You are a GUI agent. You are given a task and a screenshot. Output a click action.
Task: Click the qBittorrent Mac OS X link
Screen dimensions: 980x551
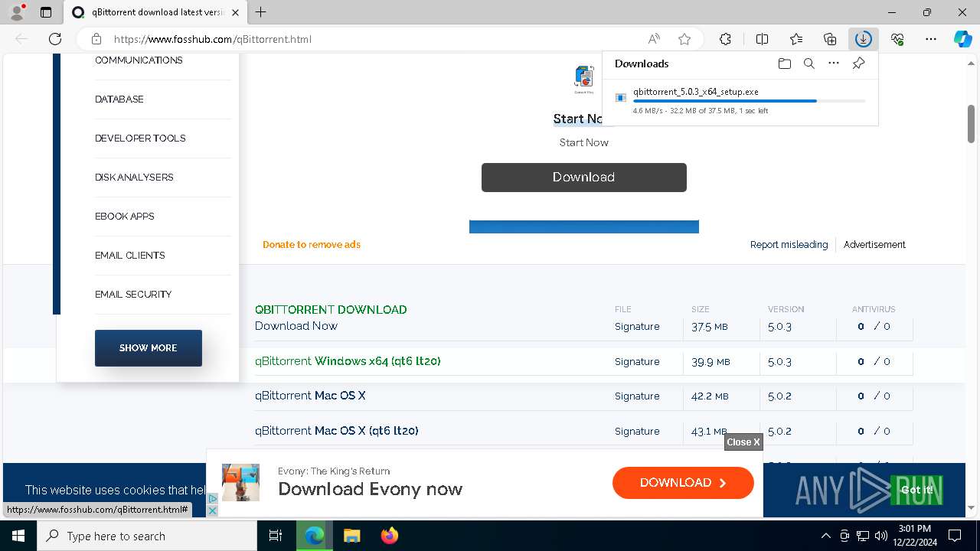tap(310, 396)
